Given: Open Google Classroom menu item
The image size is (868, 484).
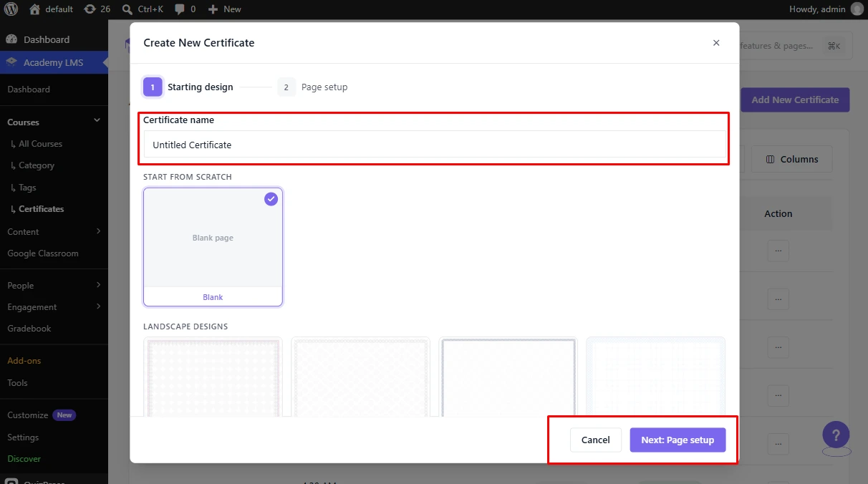Looking at the screenshot, I should (x=43, y=253).
